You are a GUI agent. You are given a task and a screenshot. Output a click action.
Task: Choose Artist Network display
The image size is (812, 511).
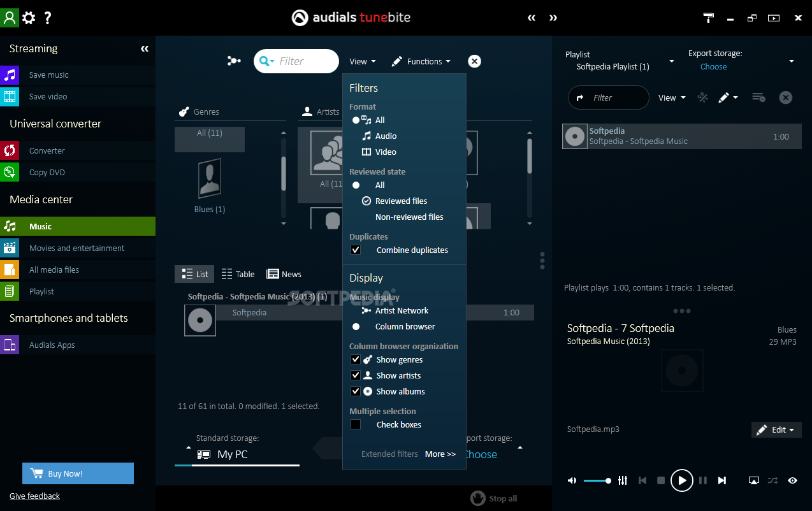(395, 311)
